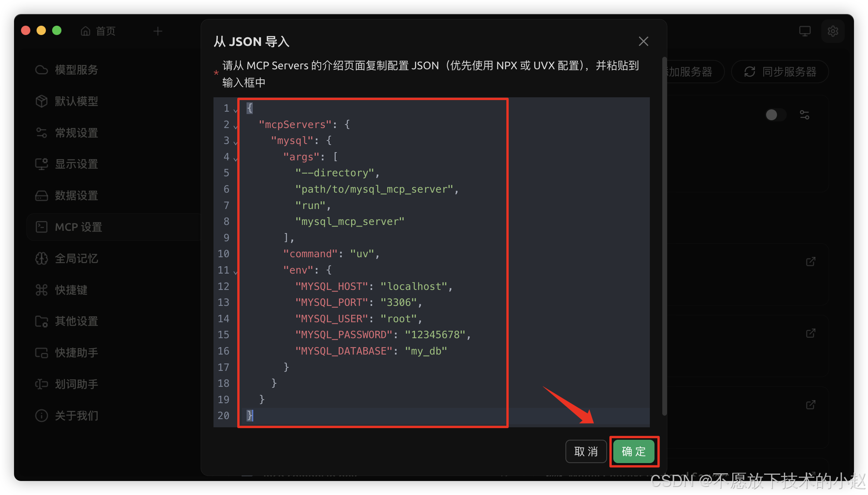Viewport: 868px width, 495px height.
Task: Click the 常规设置 sliders icon
Action: [x=42, y=133]
